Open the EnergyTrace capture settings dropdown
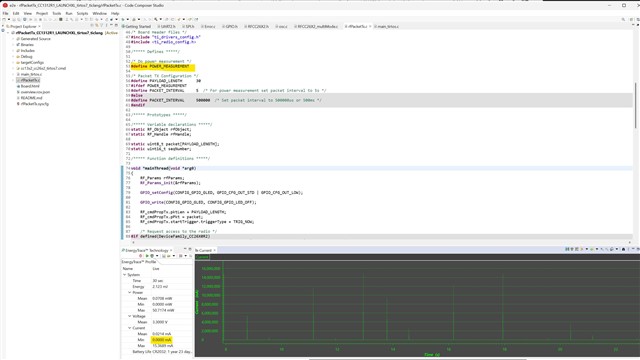Viewport: 640px width, 360px height. pyautogui.click(x=157, y=256)
